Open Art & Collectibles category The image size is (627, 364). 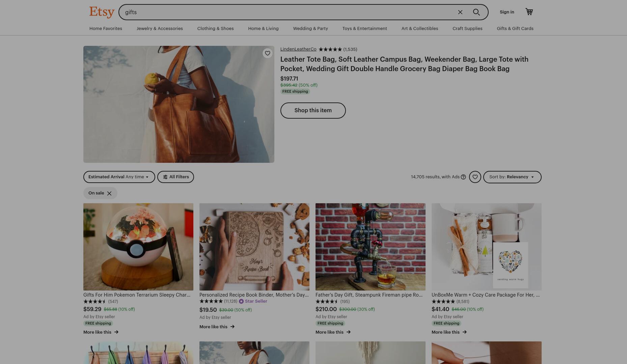420,29
